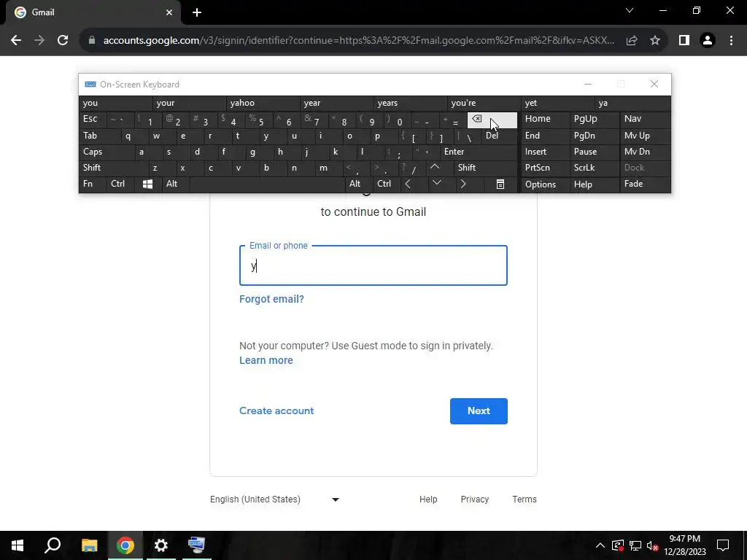Viewport: 747px width, 560px height.
Task: Open the Chrome profile menu
Action: tap(708, 41)
